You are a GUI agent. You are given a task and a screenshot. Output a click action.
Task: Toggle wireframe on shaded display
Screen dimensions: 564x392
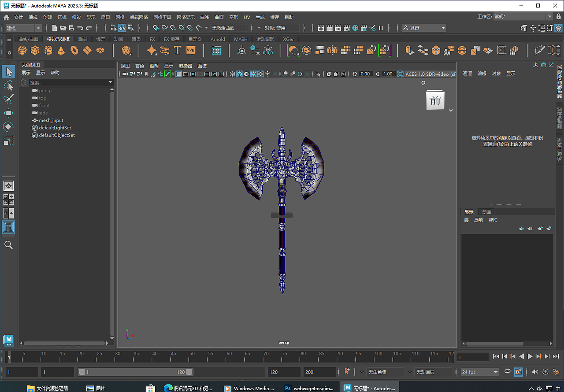click(x=253, y=74)
